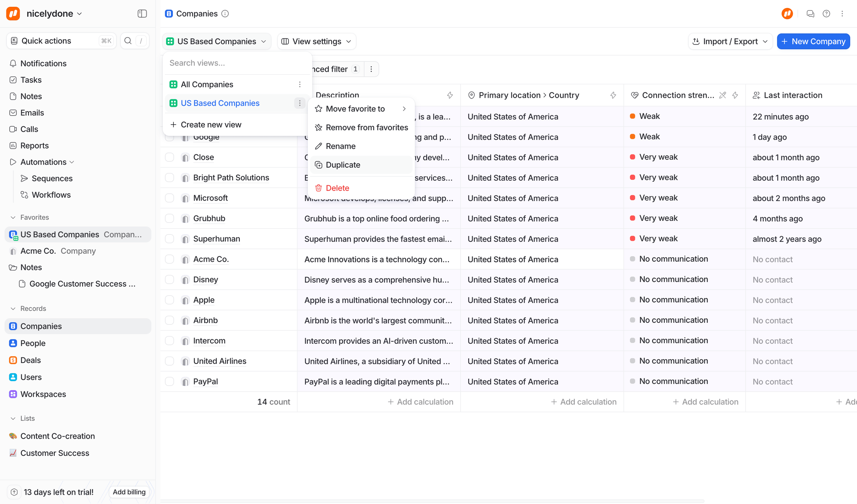Screen dimensions: 857x504
Task: Click the crossed icon in Connection strength column
Action: [x=723, y=95]
